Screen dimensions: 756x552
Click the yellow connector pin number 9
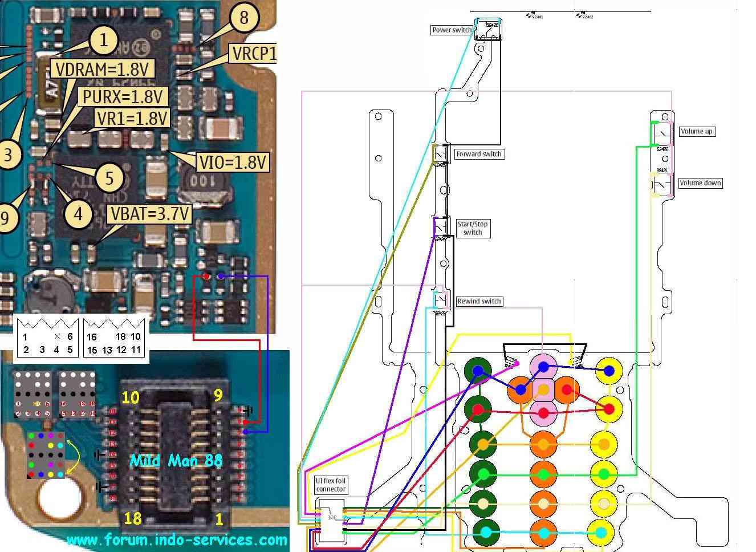[218, 395]
